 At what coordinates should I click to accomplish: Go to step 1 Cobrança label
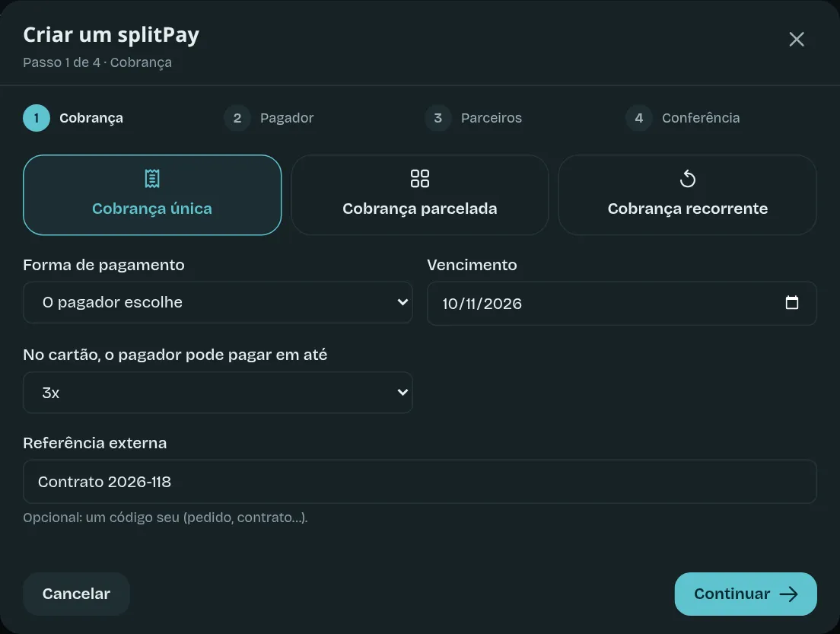point(91,118)
